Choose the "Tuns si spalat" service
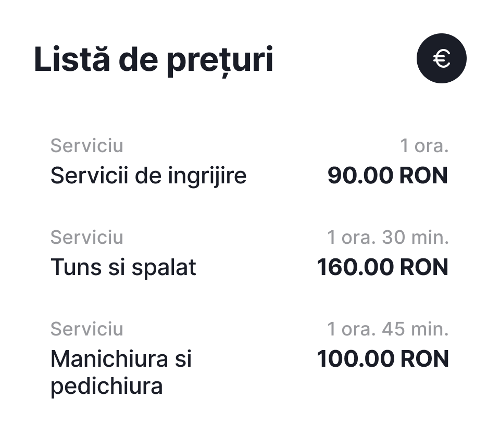Image resolution: width=500 pixels, height=448 pixels. point(123,268)
